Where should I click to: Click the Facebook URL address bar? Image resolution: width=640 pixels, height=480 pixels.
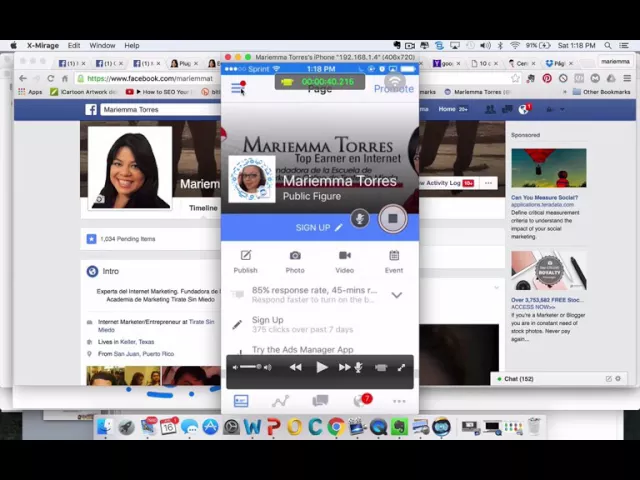(149, 78)
